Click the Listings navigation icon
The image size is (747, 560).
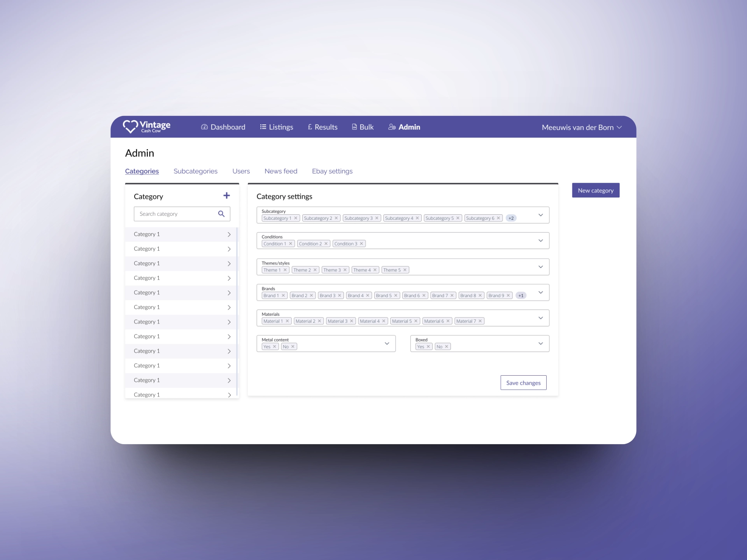(x=262, y=126)
